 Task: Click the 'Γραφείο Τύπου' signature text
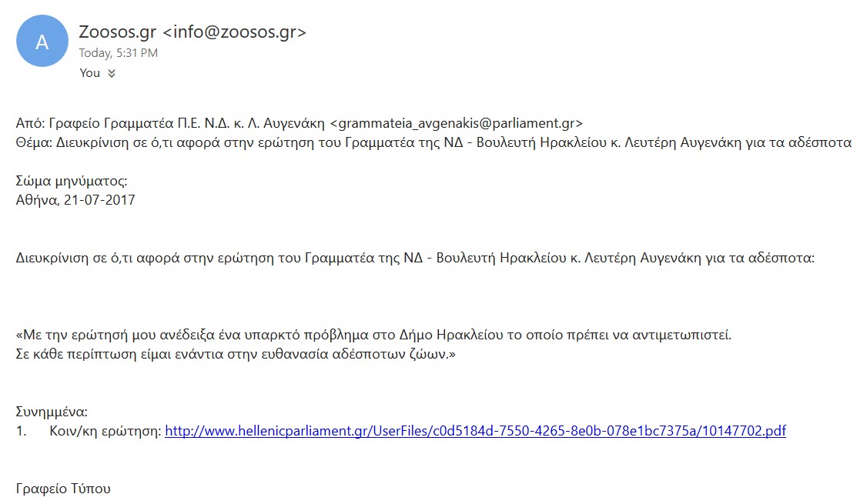(x=63, y=489)
